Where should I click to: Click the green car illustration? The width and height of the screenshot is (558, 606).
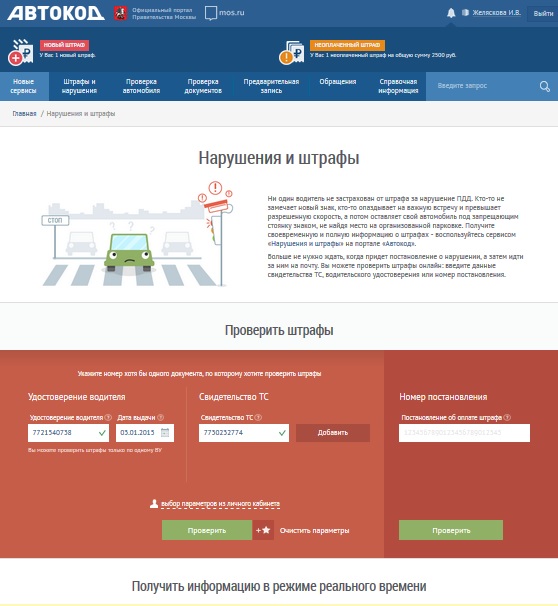129,252
